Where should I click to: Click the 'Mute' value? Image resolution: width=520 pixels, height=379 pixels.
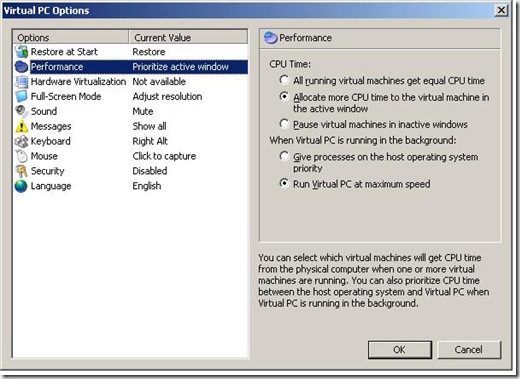click(x=143, y=111)
